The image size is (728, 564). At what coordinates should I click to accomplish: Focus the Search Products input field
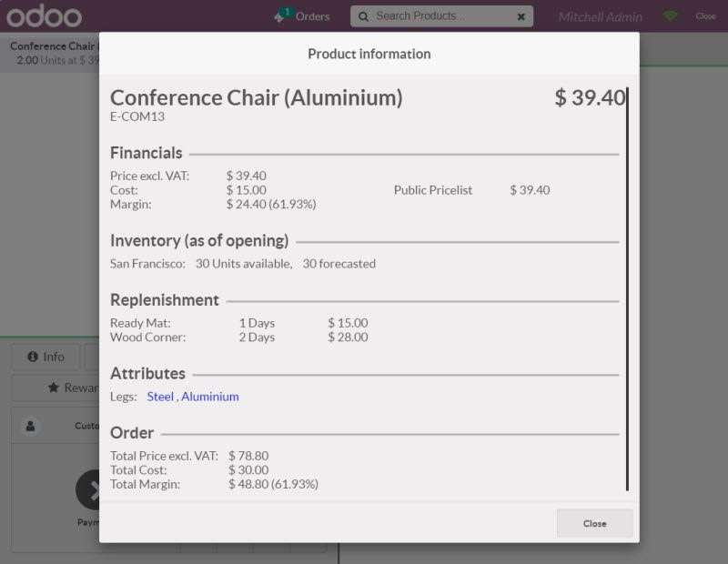pyautogui.click(x=441, y=16)
